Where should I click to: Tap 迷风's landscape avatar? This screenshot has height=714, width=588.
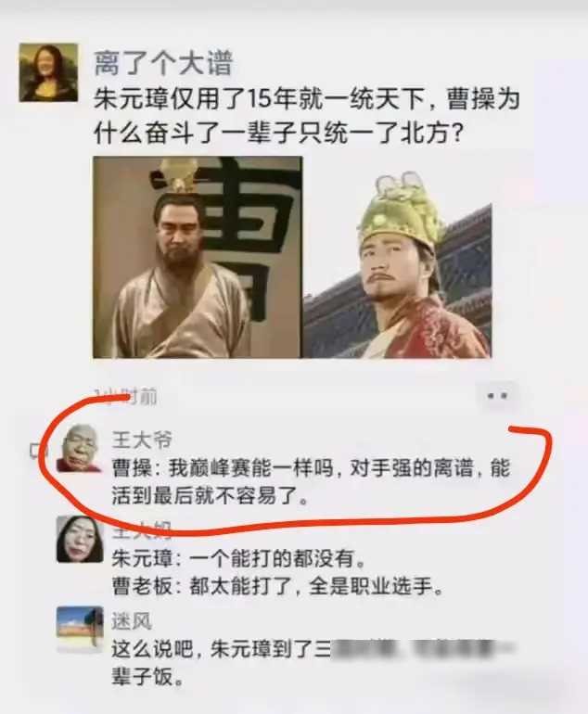click(80, 630)
